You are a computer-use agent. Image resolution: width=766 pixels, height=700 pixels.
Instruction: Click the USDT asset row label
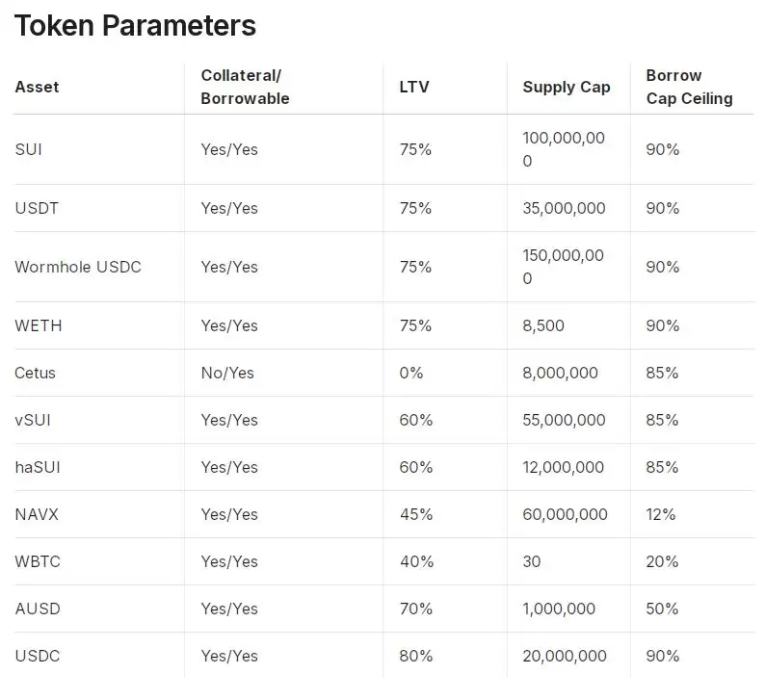[x=37, y=208]
